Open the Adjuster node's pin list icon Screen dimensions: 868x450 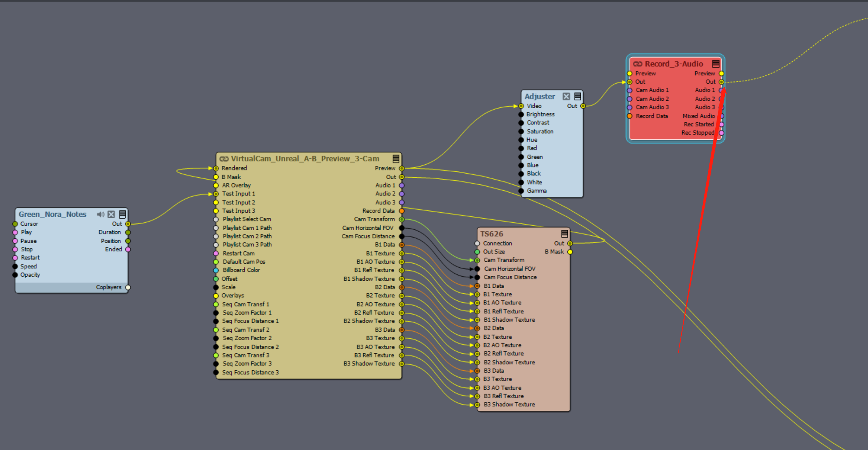pyautogui.click(x=578, y=96)
